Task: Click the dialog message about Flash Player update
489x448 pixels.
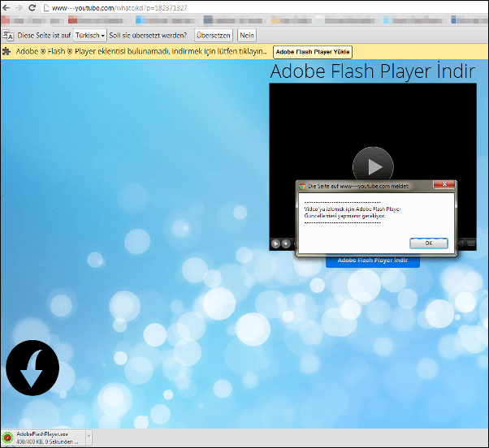Action: [x=353, y=212]
